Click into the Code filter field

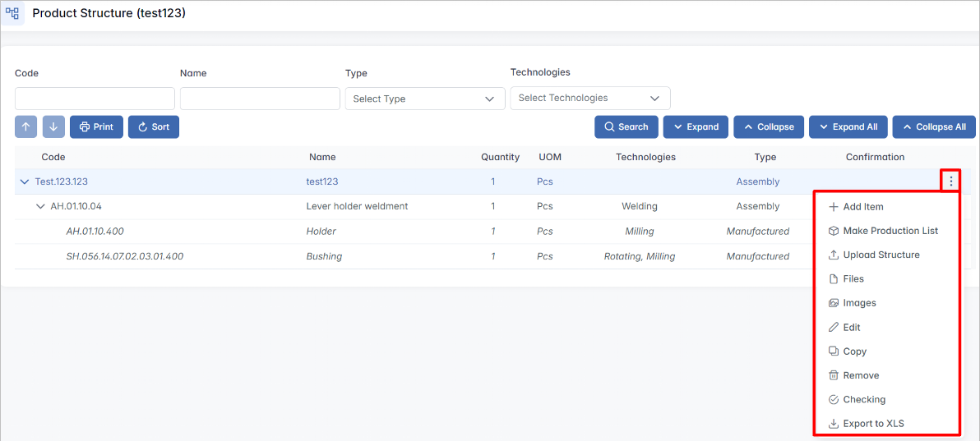[x=95, y=99]
